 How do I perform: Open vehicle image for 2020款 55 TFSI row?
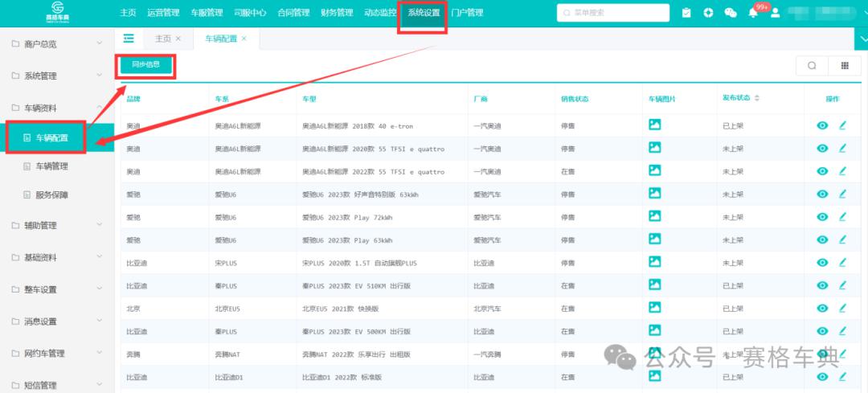[655, 148]
